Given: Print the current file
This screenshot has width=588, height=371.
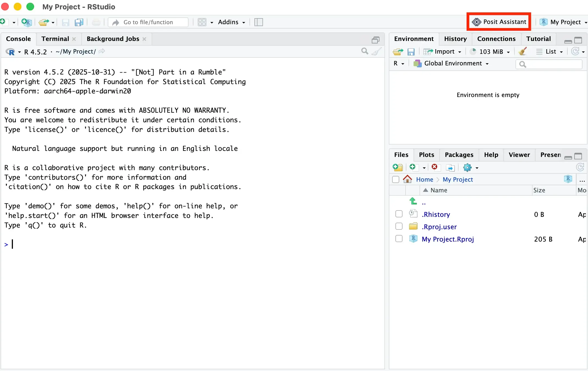Looking at the screenshot, I should tap(96, 22).
